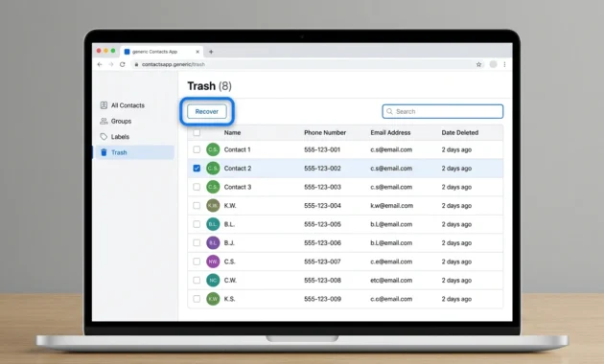Click email k.w@email.com
The height and width of the screenshot is (364, 604).
(x=392, y=206)
